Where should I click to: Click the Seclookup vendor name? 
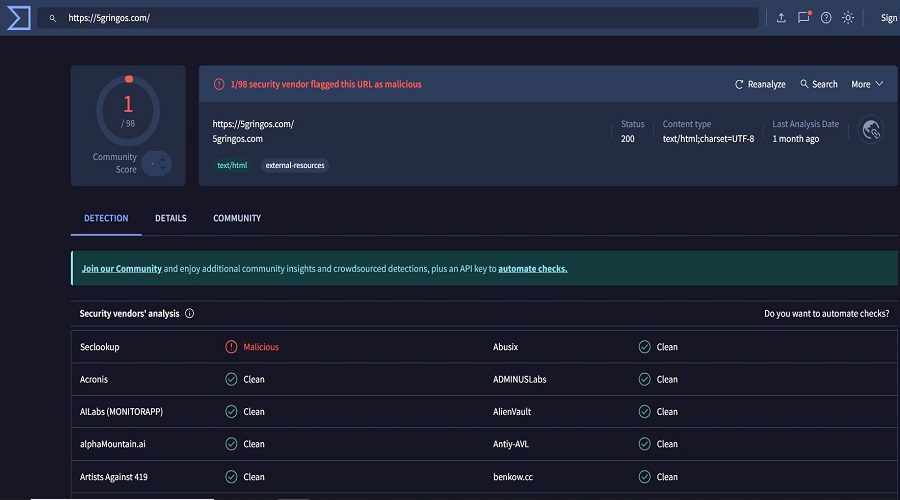click(100, 347)
